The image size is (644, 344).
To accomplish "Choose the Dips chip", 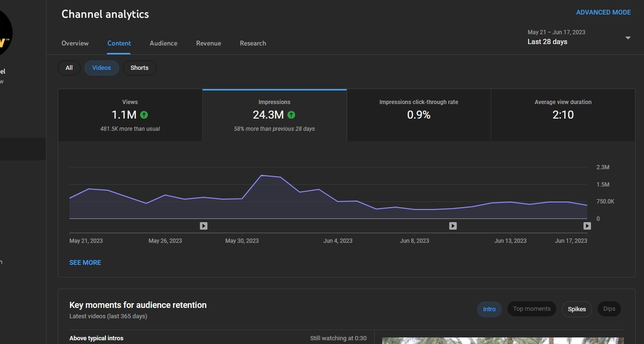I will (x=609, y=309).
